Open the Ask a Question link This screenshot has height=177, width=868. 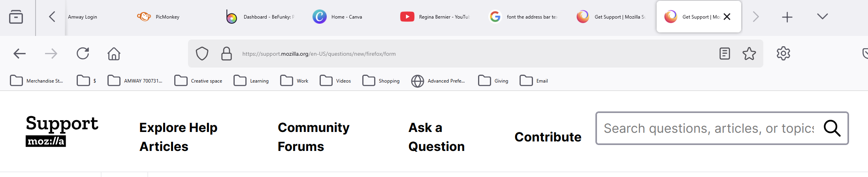[x=436, y=137]
